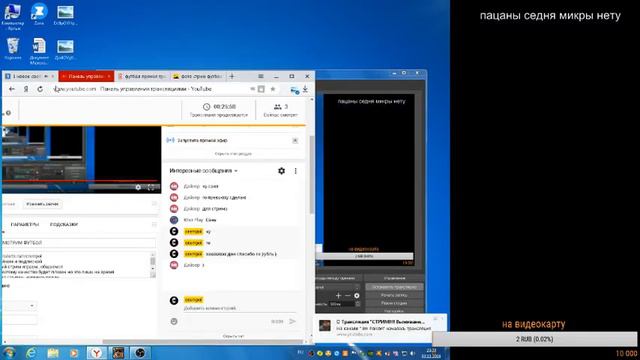640x360 pixels.
Task: Open the ПАРАМЕТРЫ tab
Action: coord(25,224)
